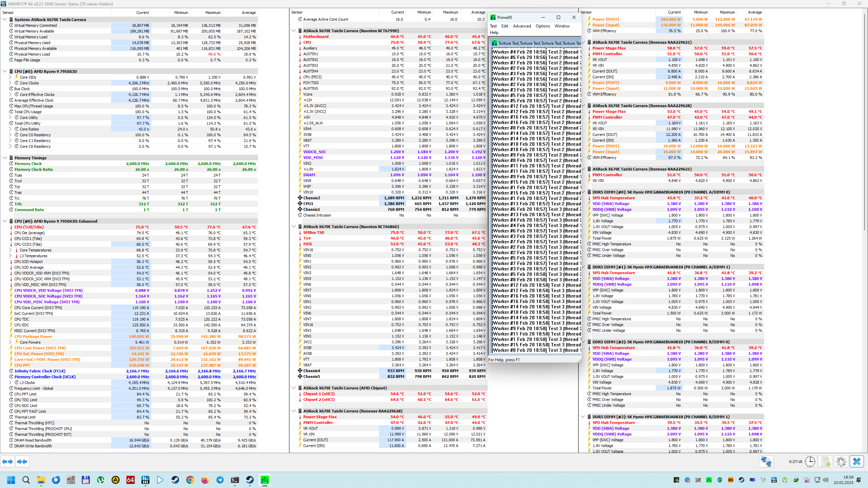Open the Prime95 taskbar icon
The width and height of the screenshot is (868, 488).
coord(264,480)
